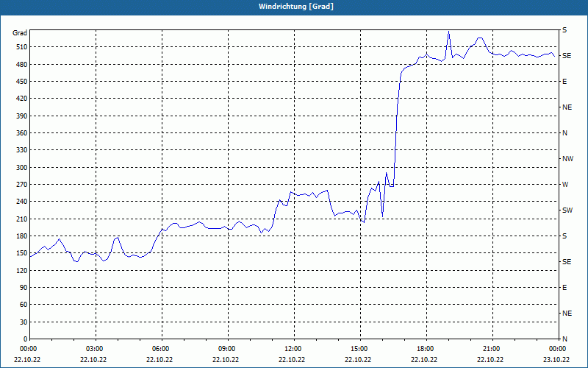Click the 0 degree axis label
Viewport: 588px width, 368px height.
click(26, 339)
